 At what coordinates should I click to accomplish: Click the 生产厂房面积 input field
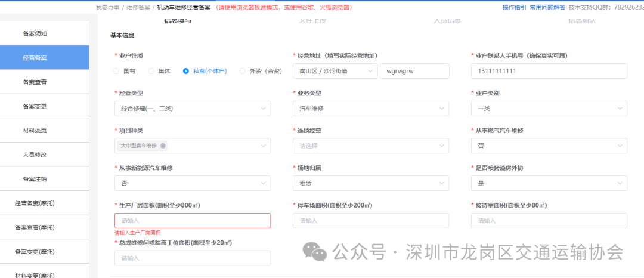pyautogui.click(x=192, y=221)
